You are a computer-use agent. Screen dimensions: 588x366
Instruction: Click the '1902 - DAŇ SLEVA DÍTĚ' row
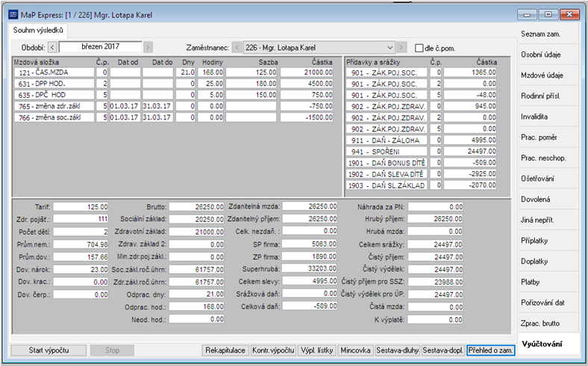click(x=421, y=174)
